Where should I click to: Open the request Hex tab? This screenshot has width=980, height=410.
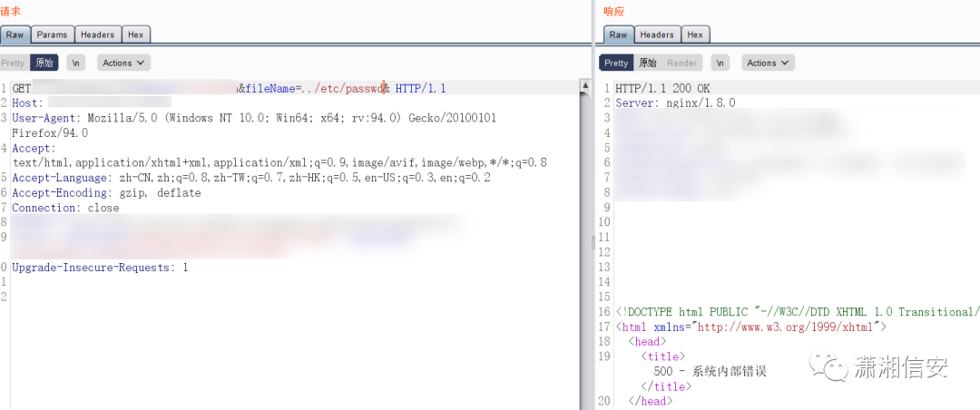pyautogui.click(x=135, y=35)
